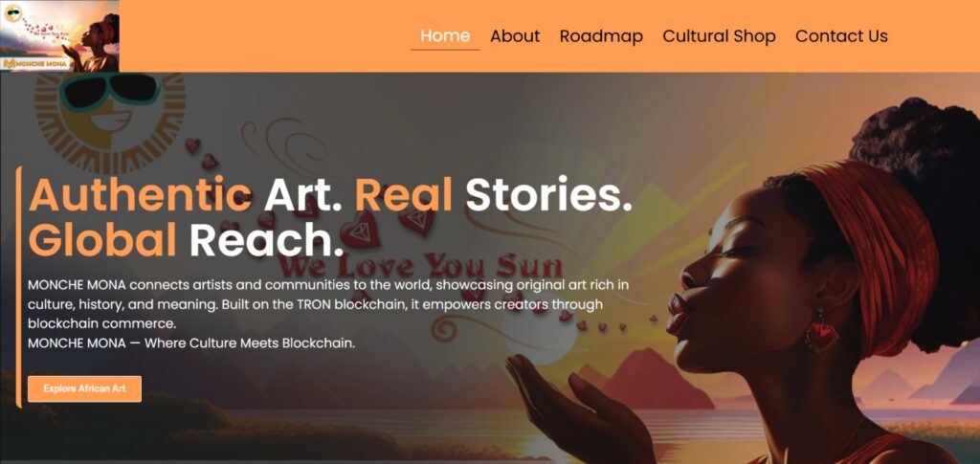Click the orange vertical accent bar beside headline
This screenshot has height=464, width=980.
(19, 287)
